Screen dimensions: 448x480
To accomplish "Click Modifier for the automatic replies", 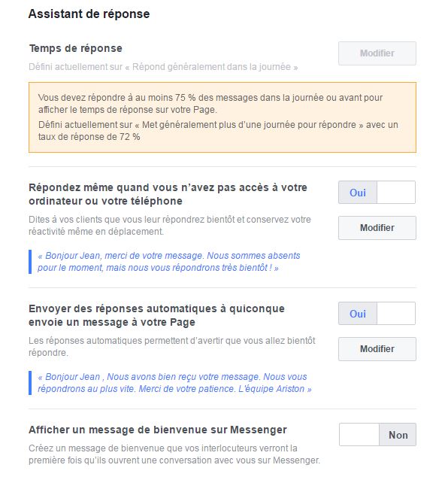I will tap(377, 349).
